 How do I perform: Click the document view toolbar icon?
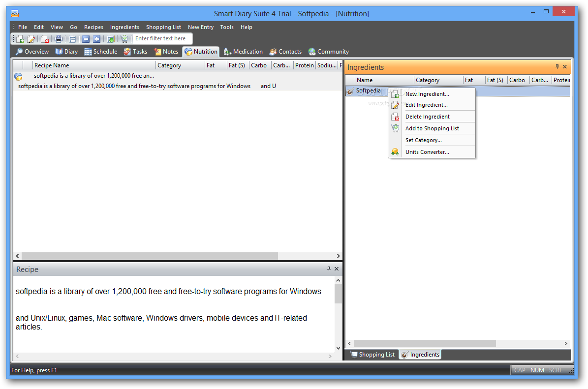[72, 38]
